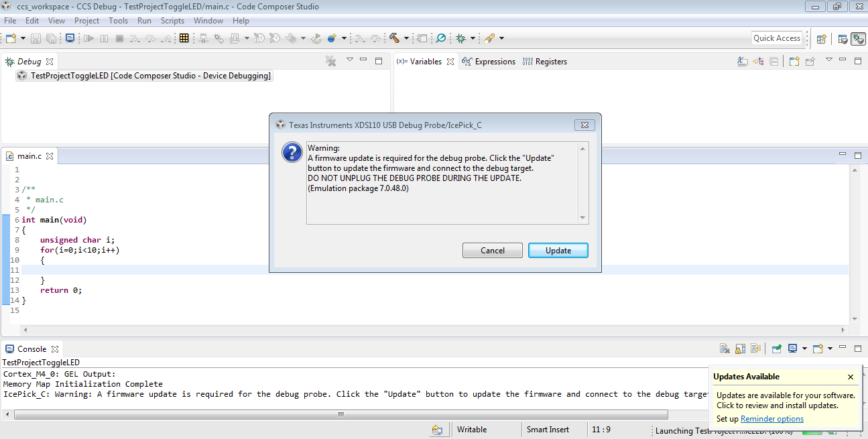The width and height of the screenshot is (868, 439).
Task: Click the Debug bug toolbar icon
Action: (x=461, y=38)
